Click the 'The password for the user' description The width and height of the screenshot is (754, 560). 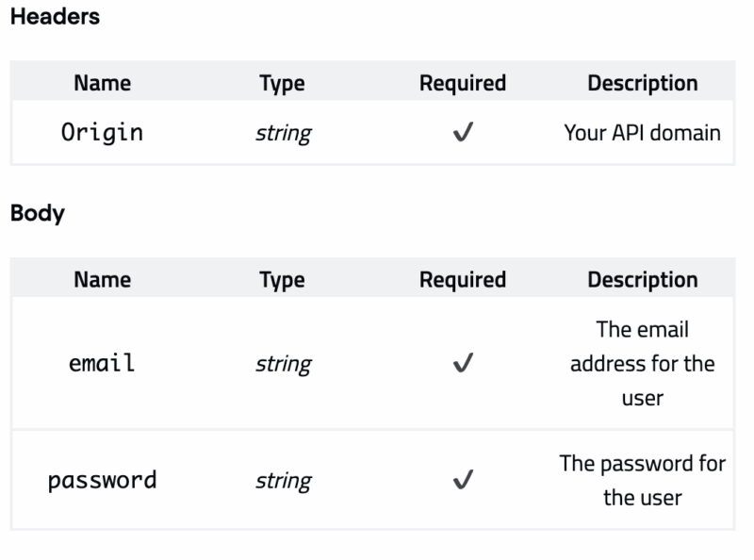point(642,480)
